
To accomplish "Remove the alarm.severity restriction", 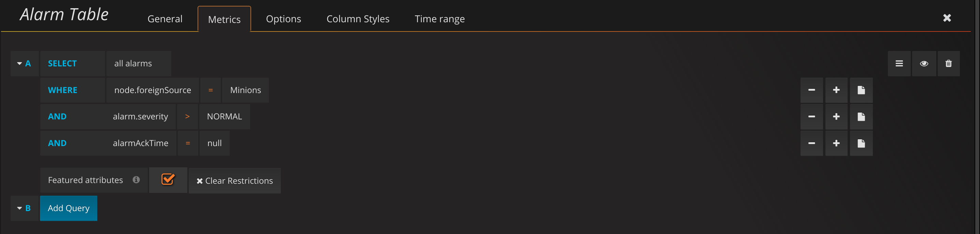I will pos(811,117).
